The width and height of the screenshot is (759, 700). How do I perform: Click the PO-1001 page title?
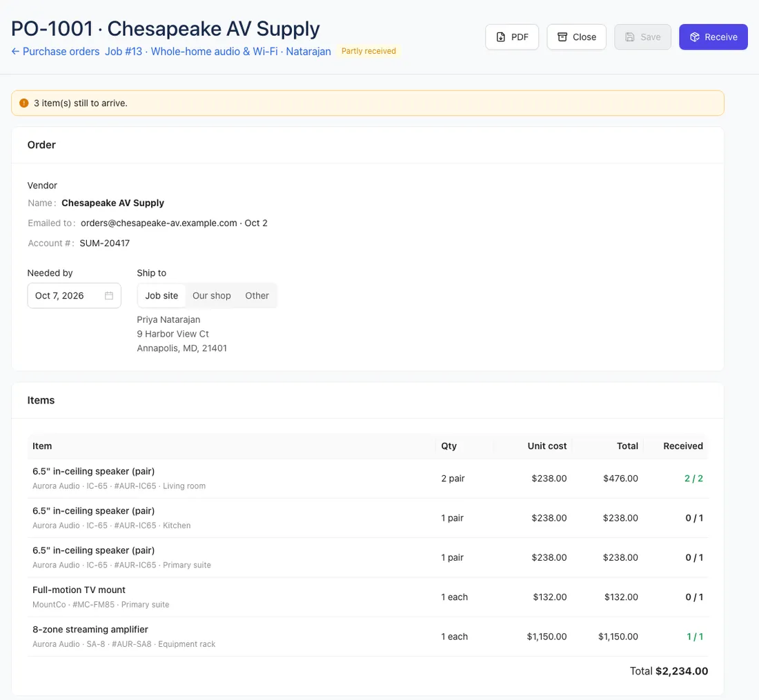point(166,28)
